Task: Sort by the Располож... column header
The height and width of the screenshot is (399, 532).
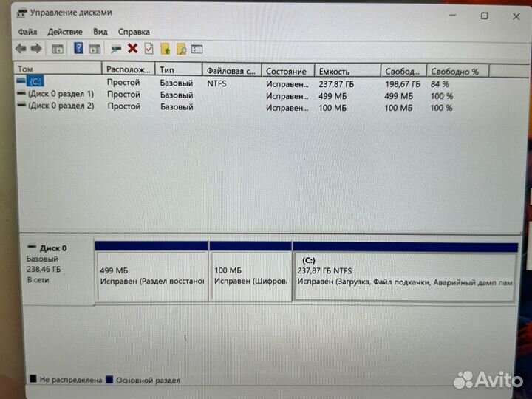Action: pyautogui.click(x=129, y=69)
